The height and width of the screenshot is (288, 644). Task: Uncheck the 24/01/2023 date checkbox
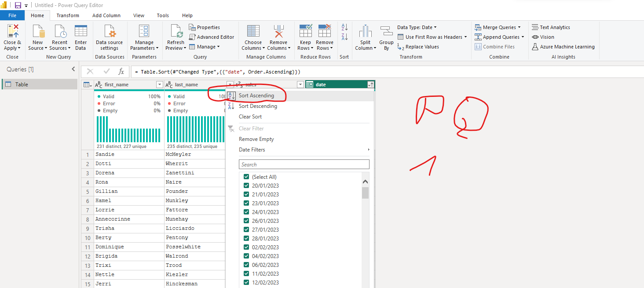coord(246,212)
